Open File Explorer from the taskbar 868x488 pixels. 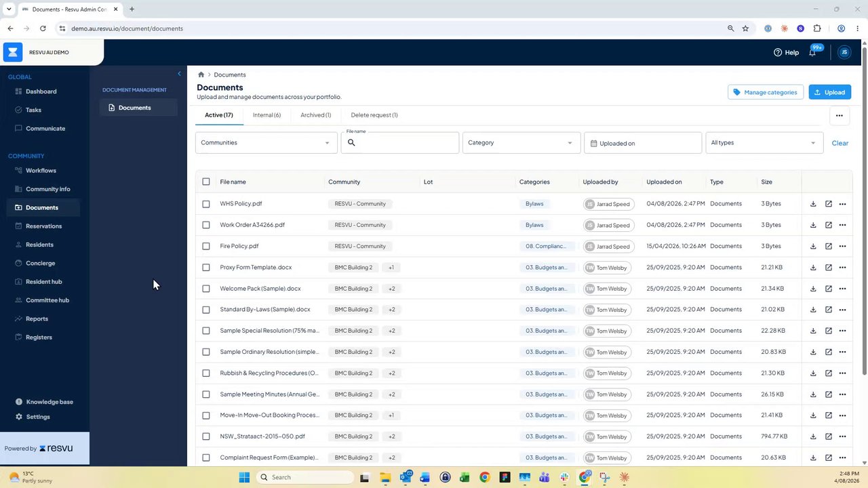tap(385, 477)
